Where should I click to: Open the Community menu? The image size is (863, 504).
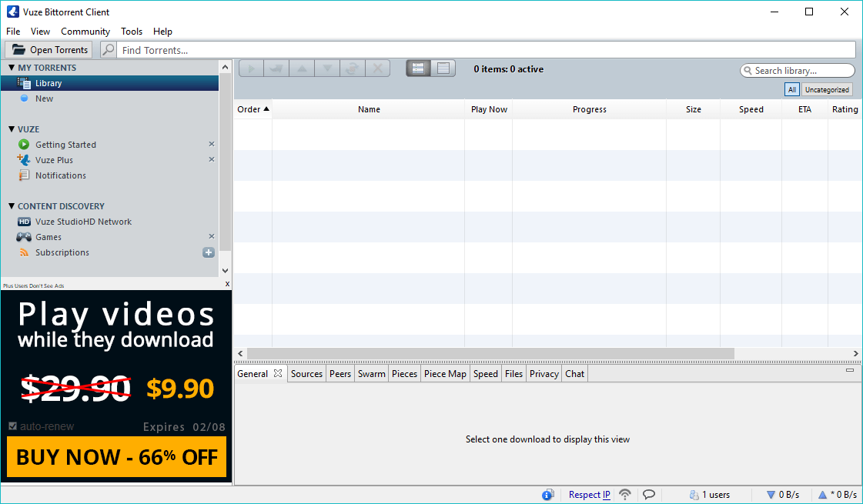point(85,32)
